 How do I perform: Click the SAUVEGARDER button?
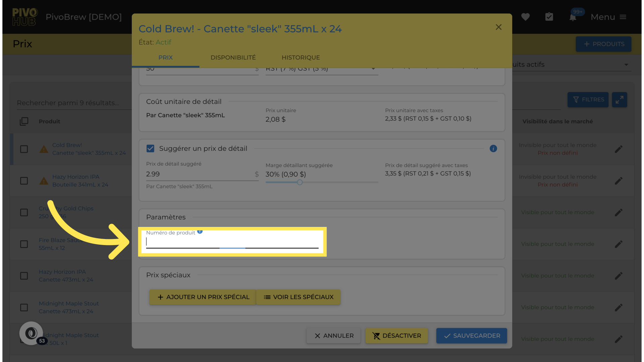pos(471,336)
